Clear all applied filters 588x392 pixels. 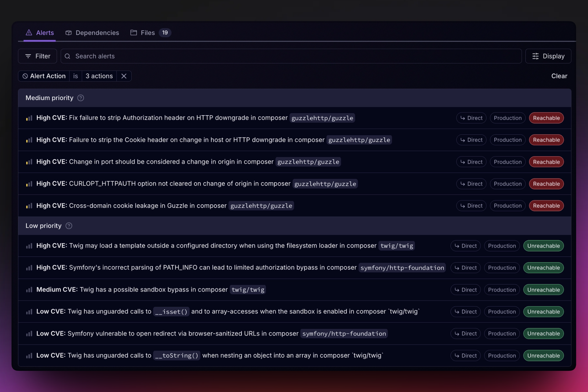coord(559,76)
